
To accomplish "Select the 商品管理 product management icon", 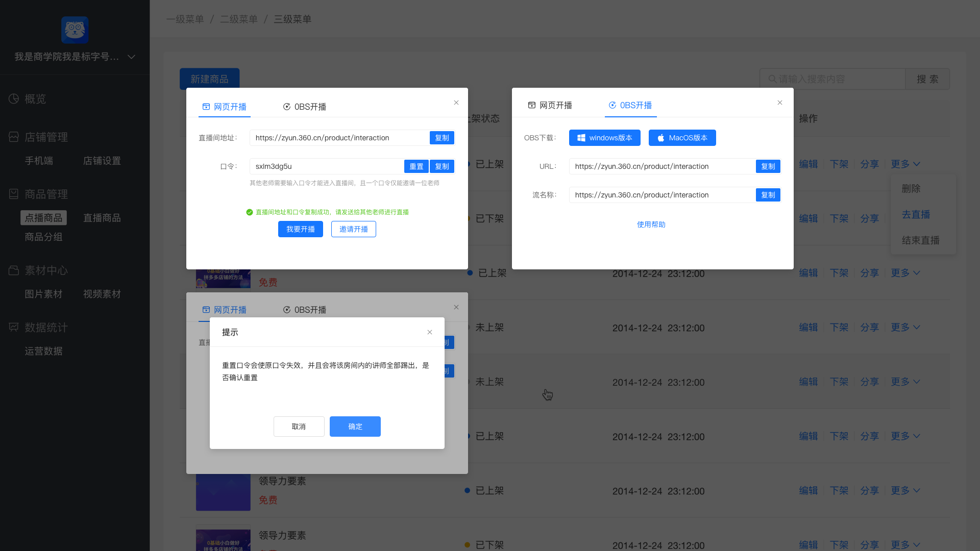I will click(x=14, y=194).
